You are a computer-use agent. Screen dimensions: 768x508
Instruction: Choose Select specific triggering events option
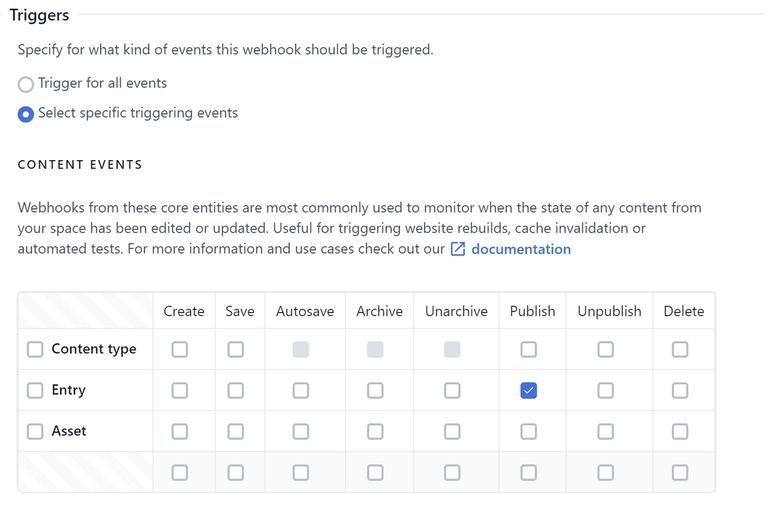[26, 114]
